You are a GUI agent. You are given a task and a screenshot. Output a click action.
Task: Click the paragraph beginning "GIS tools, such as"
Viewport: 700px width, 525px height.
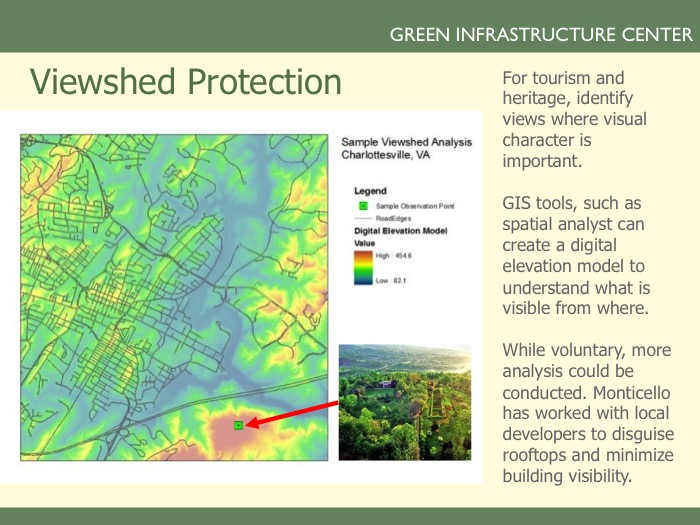576,255
